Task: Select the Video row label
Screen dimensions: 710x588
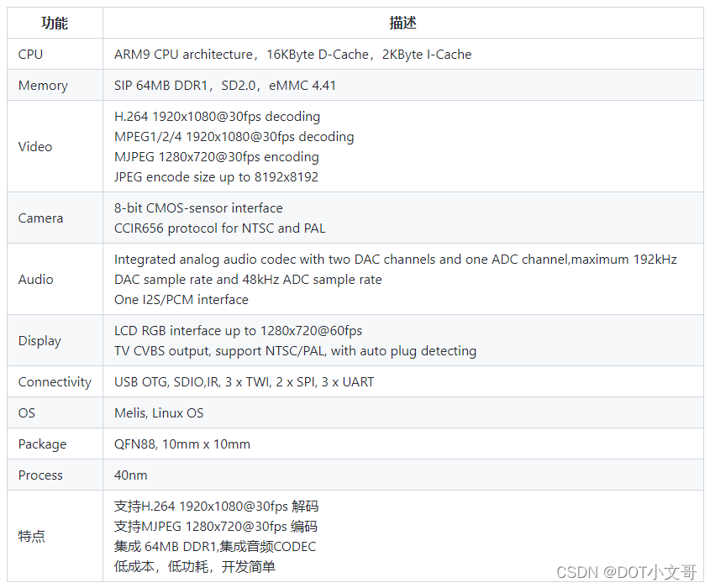Action: 34,147
